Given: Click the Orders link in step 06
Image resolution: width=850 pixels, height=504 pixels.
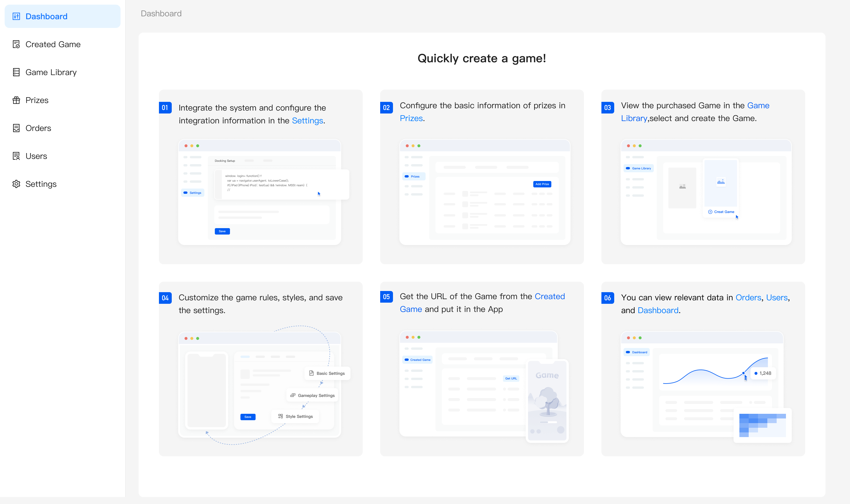Looking at the screenshot, I should (x=748, y=297).
